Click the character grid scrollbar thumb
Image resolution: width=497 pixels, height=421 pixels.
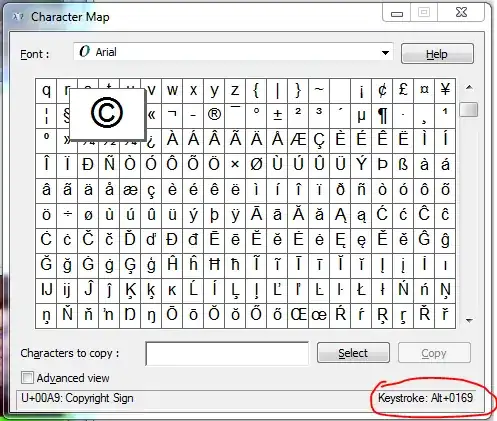click(x=468, y=110)
